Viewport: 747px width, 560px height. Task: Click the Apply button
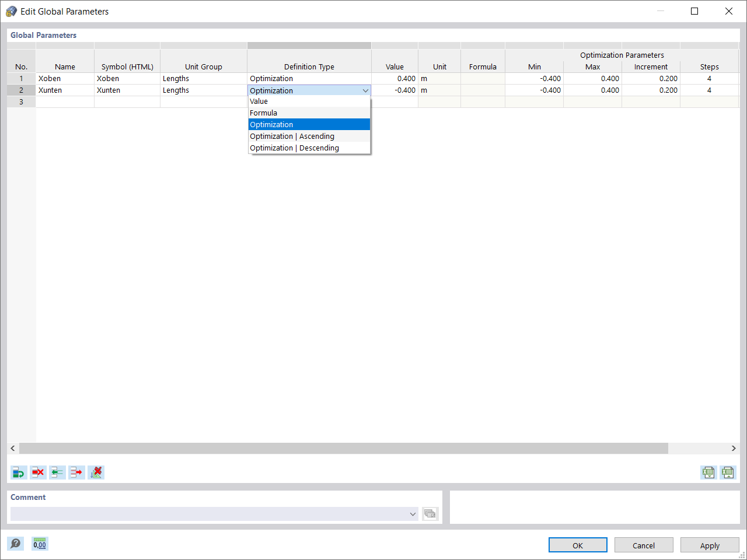point(710,545)
